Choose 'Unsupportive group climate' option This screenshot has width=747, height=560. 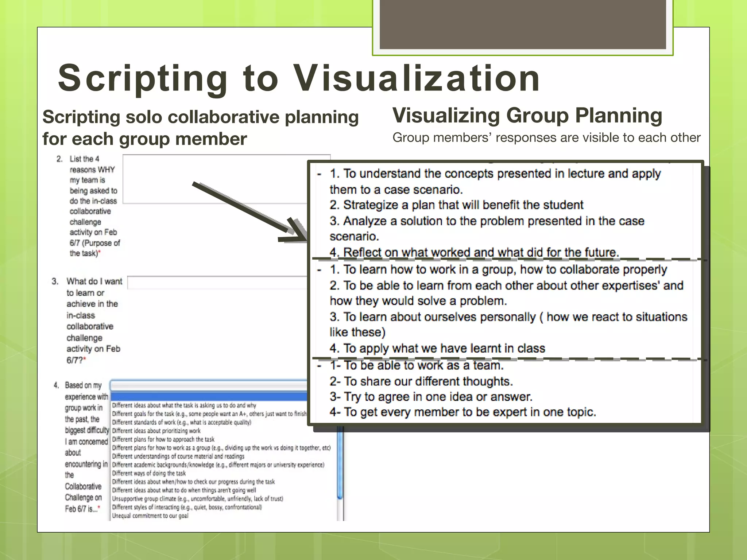click(x=198, y=499)
